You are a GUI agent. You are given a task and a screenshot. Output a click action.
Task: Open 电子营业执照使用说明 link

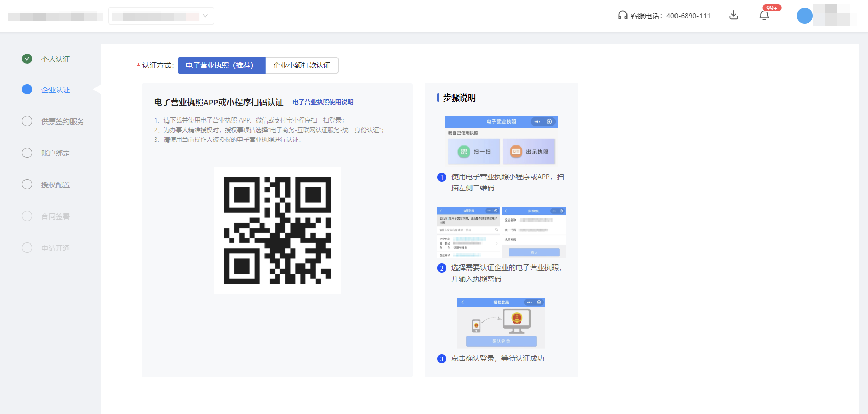[x=323, y=102]
